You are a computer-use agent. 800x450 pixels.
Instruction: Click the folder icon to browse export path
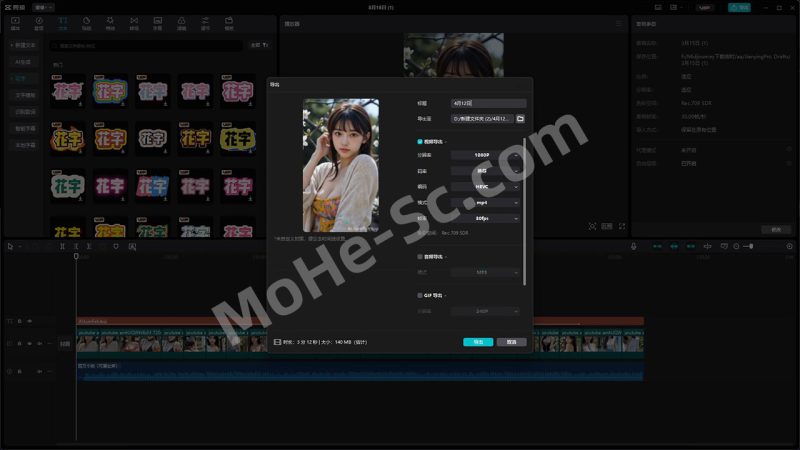[x=520, y=118]
